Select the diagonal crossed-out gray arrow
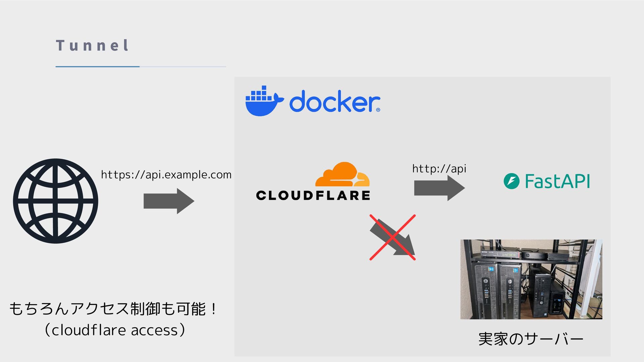Screen dimensions: 644x362 tap(392, 237)
